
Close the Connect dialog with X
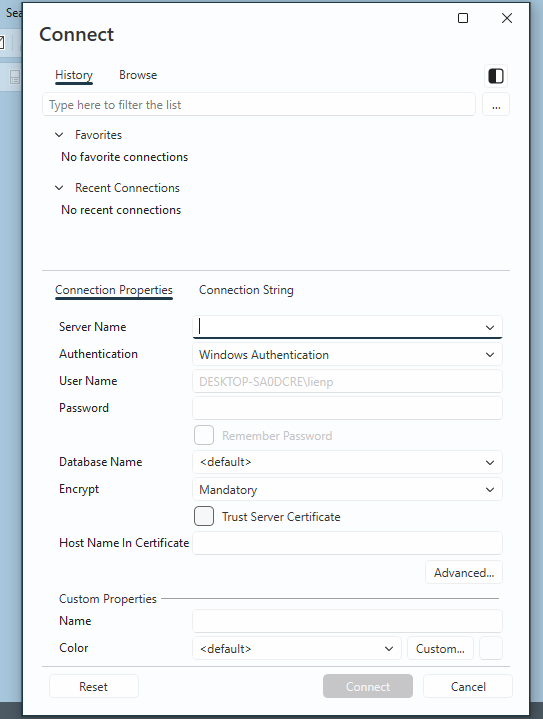pyautogui.click(x=507, y=18)
